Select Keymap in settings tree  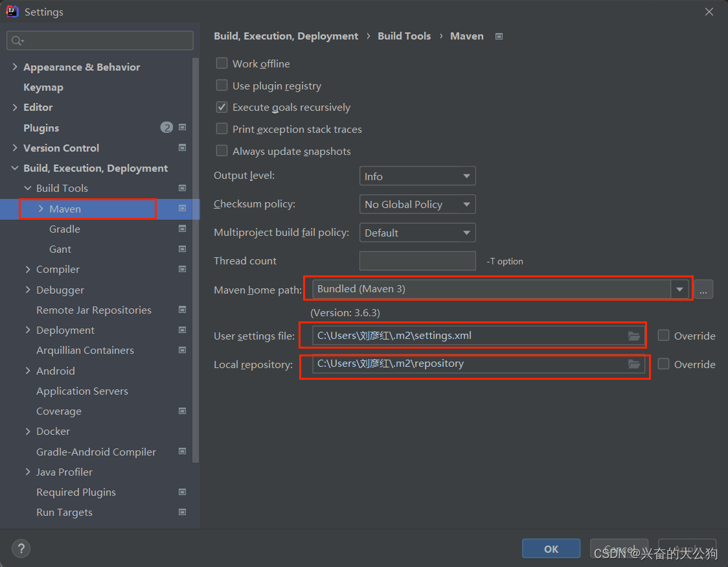coord(43,87)
